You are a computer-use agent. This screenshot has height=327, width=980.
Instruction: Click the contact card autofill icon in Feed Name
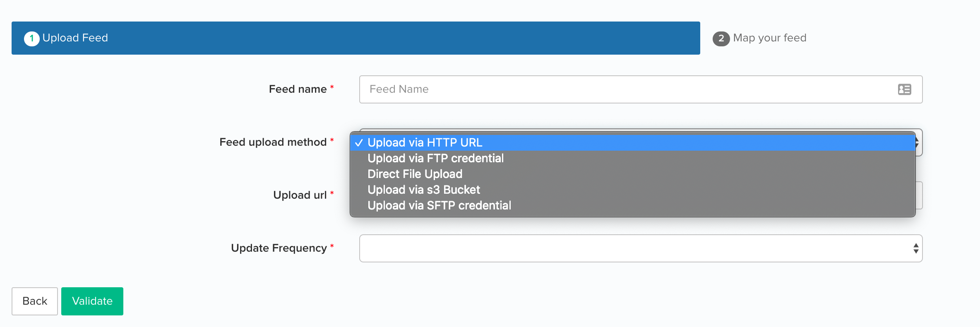coord(904,89)
